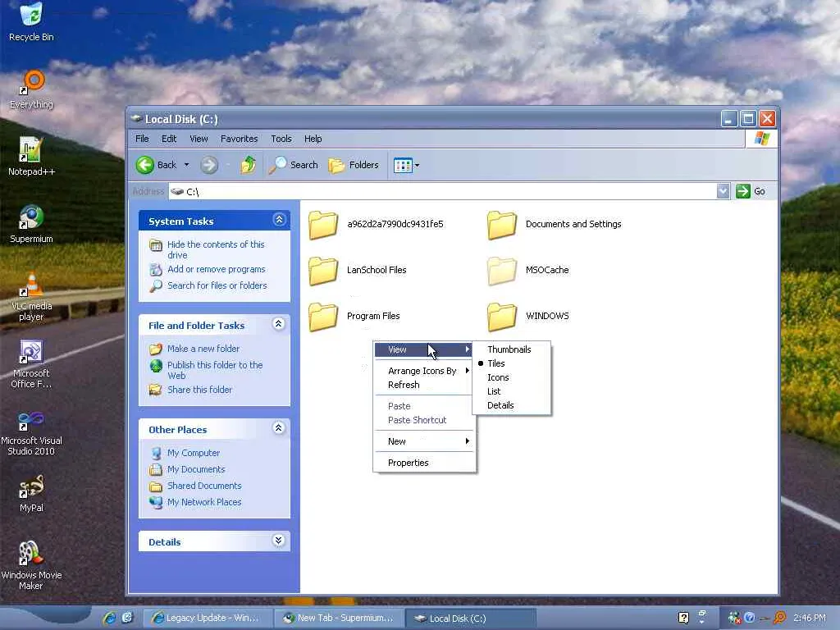Open the Search pane in Explorer
The image size is (840, 630).
point(293,165)
